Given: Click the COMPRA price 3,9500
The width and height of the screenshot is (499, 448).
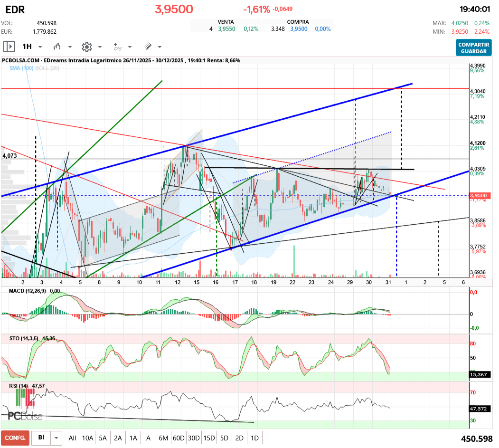Looking at the screenshot, I should pyautogui.click(x=299, y=29).
